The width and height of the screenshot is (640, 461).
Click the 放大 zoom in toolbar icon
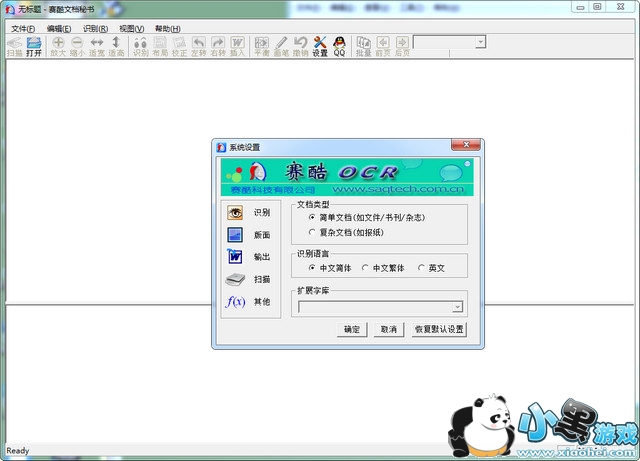click(58, 46)
